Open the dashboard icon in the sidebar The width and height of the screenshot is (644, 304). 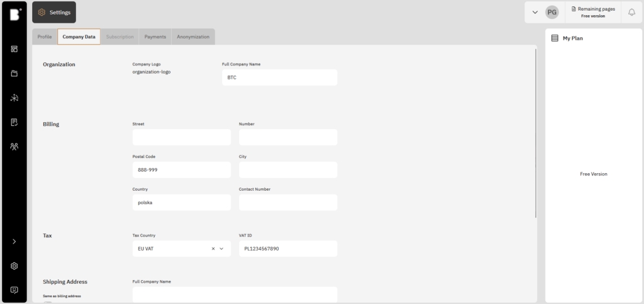[14, 49]
